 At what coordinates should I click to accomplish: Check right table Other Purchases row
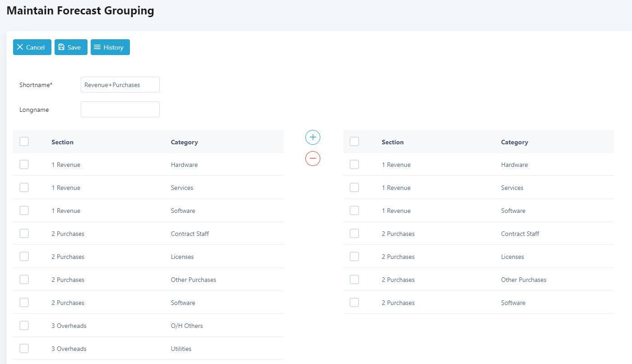(355, 280)
